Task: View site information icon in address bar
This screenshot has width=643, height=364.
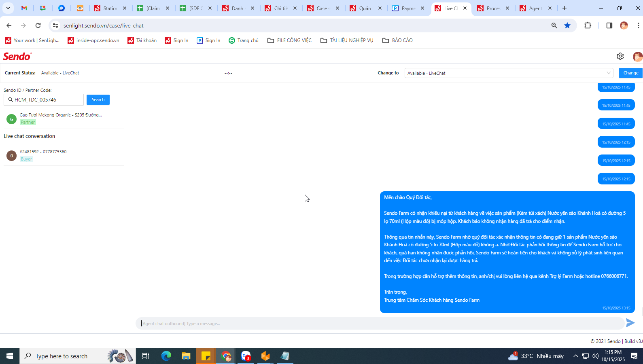Action: [x=55, y=25]
